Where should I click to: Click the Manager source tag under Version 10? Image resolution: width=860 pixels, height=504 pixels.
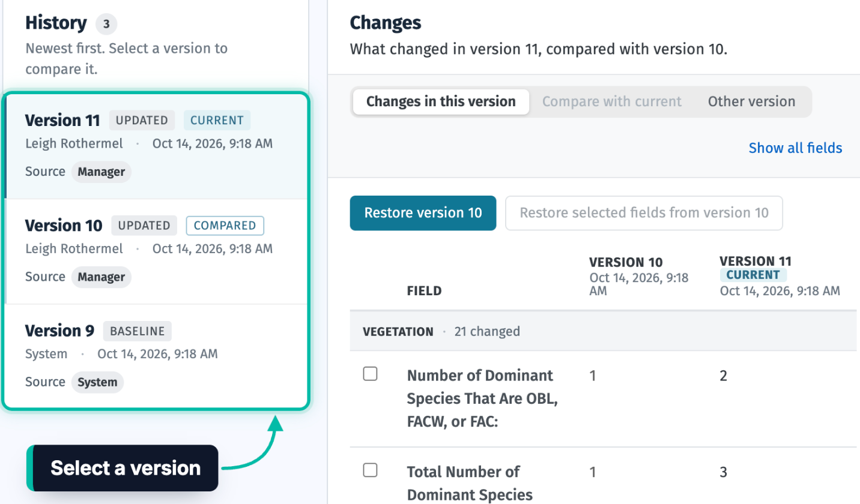[x=101, y=277]
